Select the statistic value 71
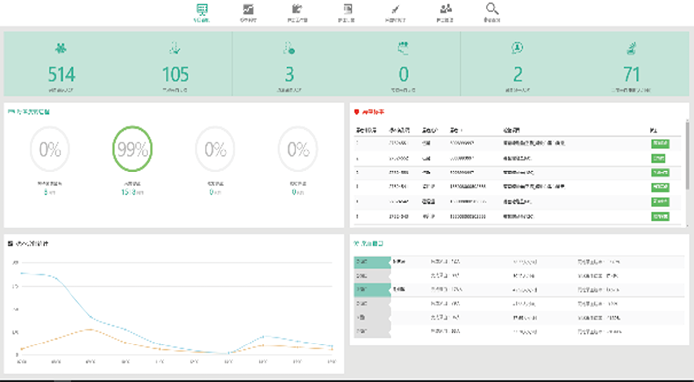Image resolution: width=694 pixels, height=382 pixels. tap(632, 74)
